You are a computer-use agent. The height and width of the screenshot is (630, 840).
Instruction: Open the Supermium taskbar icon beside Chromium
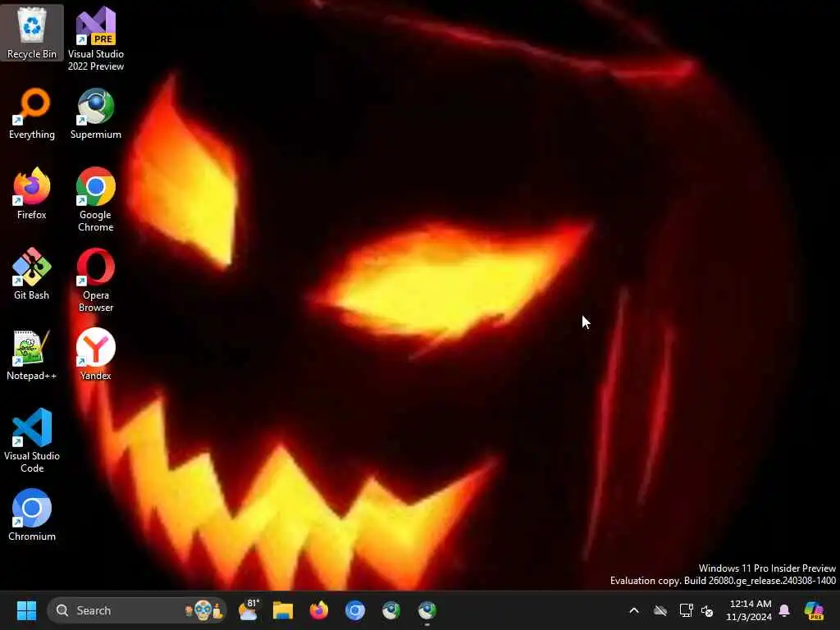tap(391, 610)
